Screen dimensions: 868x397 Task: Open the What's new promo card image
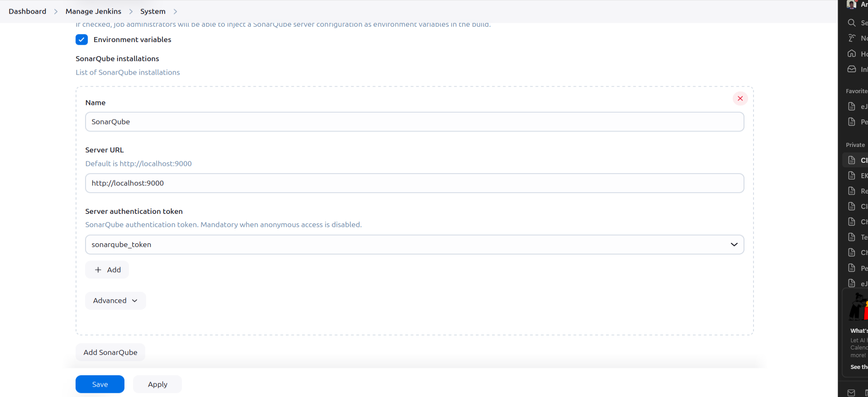pos(858,307)
